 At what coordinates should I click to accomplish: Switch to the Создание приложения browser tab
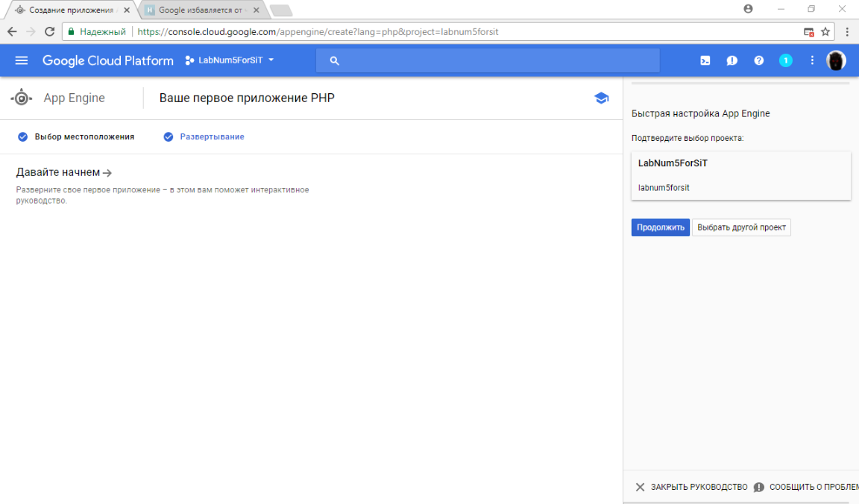pyautogui.click(x=70, y=10)
